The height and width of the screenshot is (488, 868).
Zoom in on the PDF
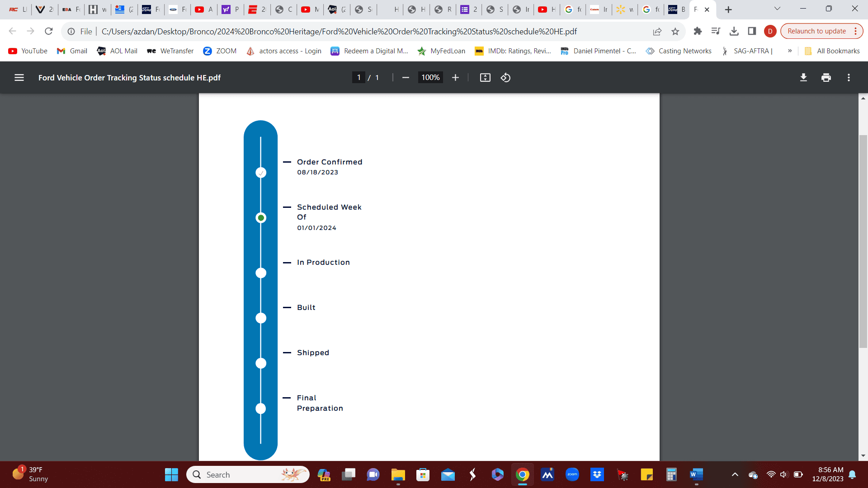click(455, 78)
